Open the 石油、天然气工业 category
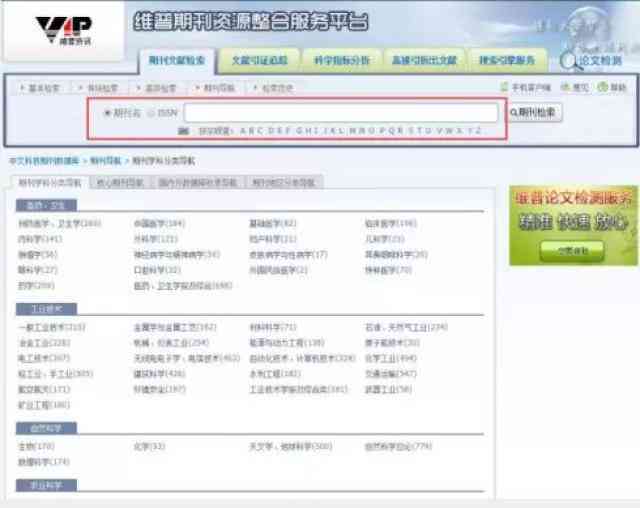Screen dimensions: 640x508 [407, 327]
